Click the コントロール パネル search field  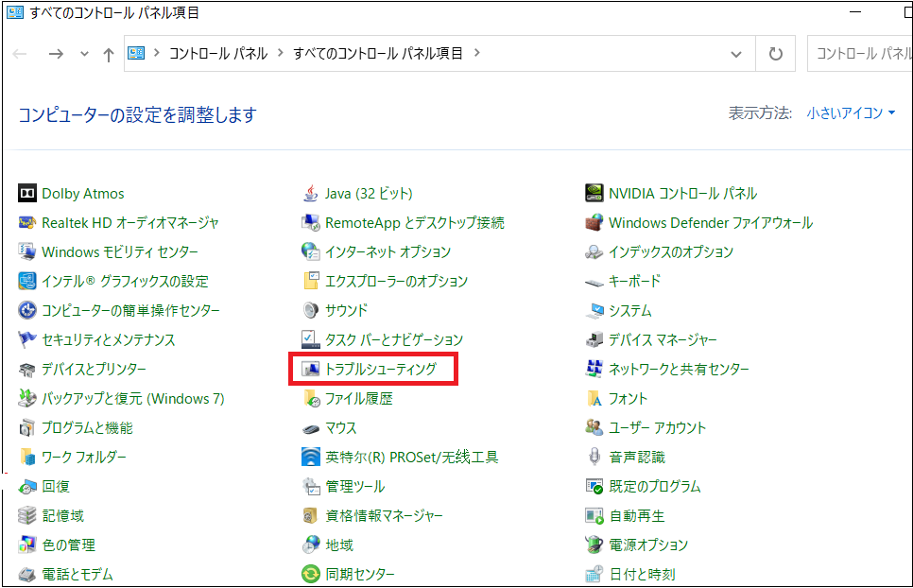(860, 54)
